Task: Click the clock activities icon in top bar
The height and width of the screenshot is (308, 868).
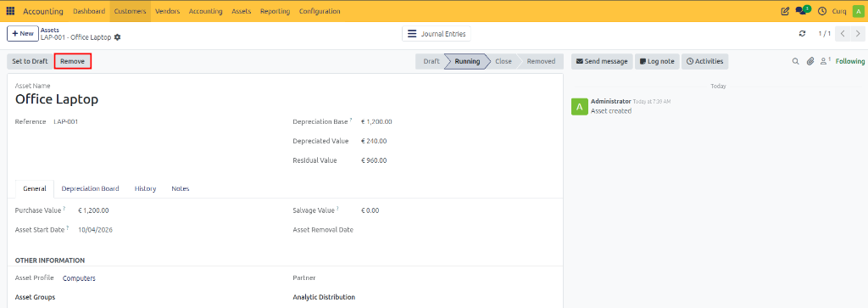Action: point(822,11)
